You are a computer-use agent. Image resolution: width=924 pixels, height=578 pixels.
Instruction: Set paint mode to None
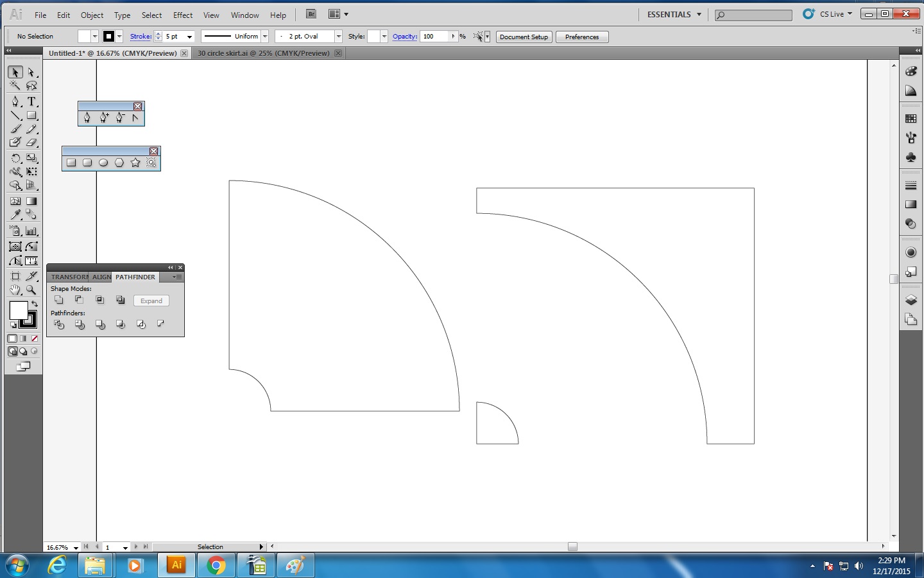point(35,338)
